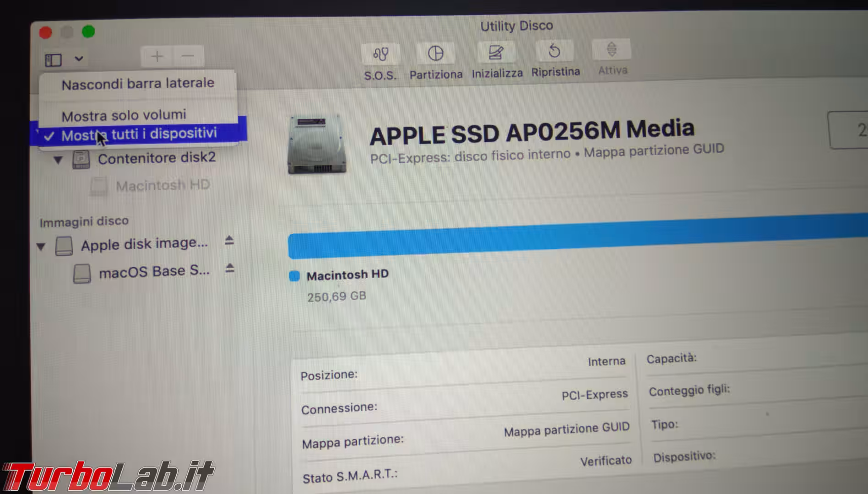The image size is (868, 494).
Task: Eject the Apple disk image
Action: click(x=229, y=240)
